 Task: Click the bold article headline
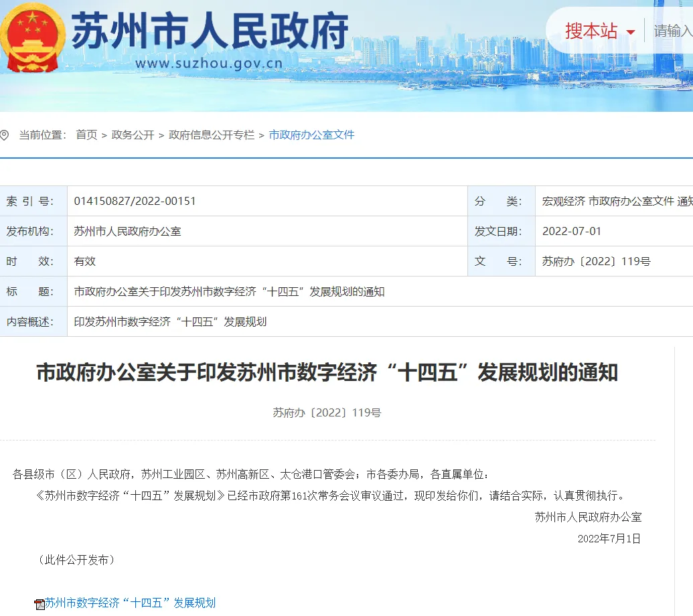327,373
